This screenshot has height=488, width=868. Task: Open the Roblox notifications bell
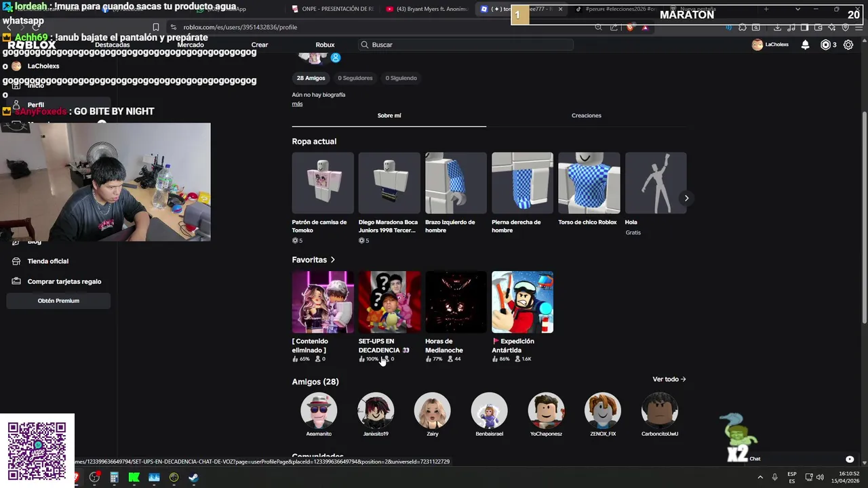pos(805,45)
